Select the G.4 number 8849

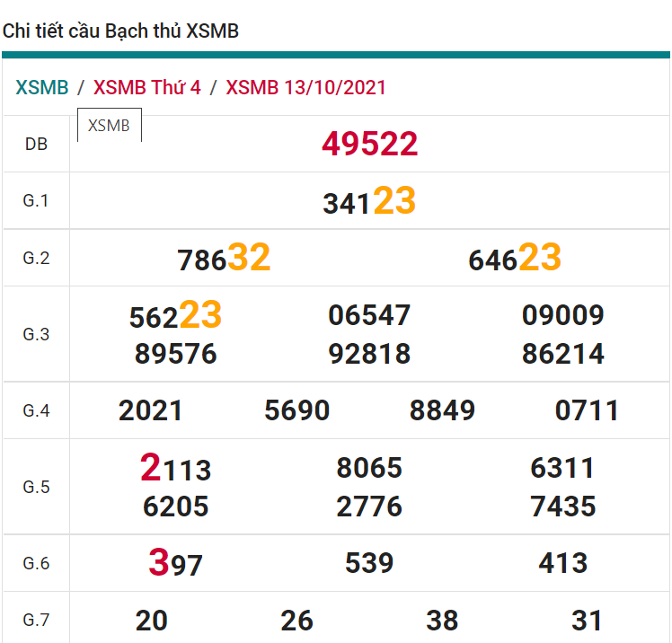(442, 411)
